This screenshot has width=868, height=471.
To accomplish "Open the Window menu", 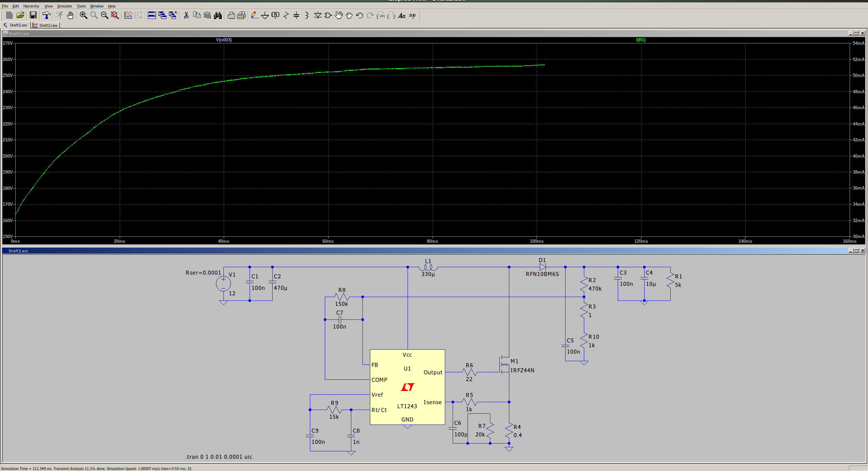I will click(x=97, y=6).
